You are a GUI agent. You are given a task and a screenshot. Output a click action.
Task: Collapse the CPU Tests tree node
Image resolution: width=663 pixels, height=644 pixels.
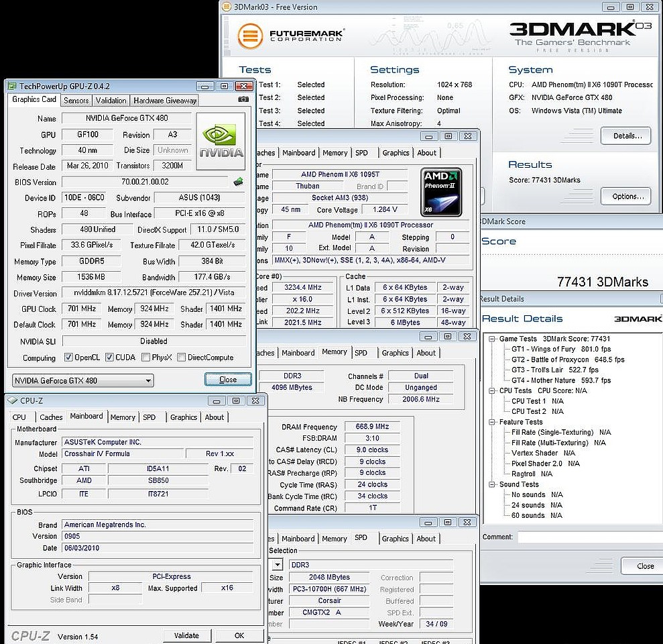pyautogui.click(x=492, y=390)
